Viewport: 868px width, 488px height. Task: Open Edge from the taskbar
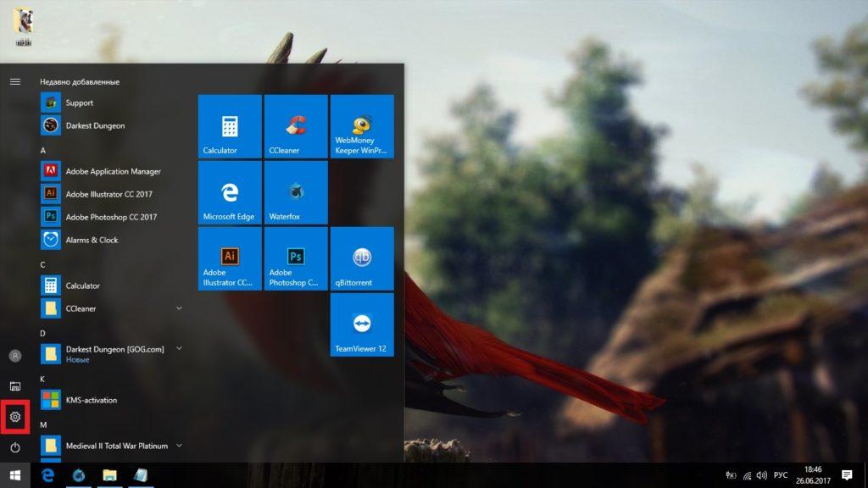(48, 475)
